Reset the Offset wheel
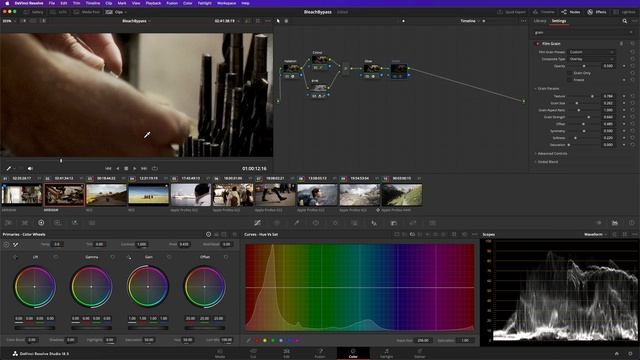 tap(226, 257)
